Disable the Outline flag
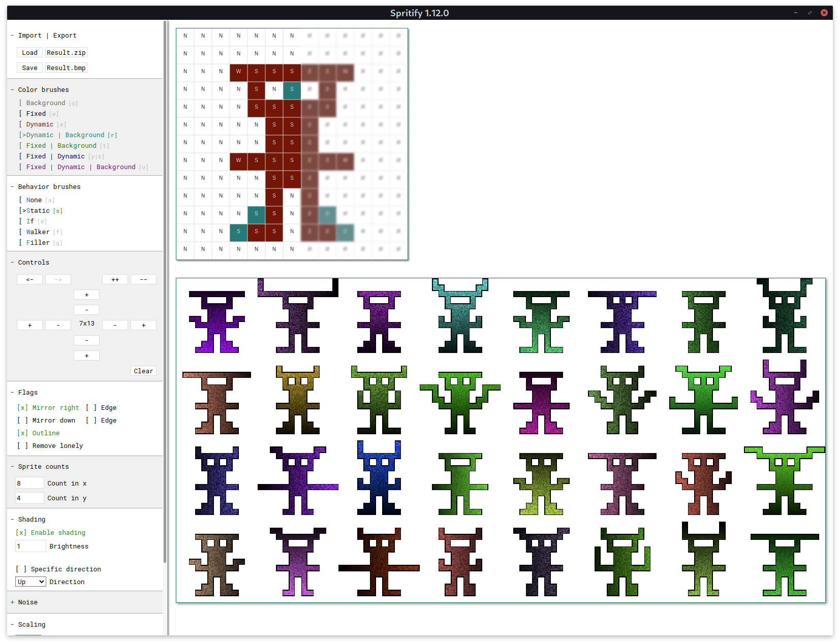This screenshot has width=840, height=644. [x=22, y=433]
